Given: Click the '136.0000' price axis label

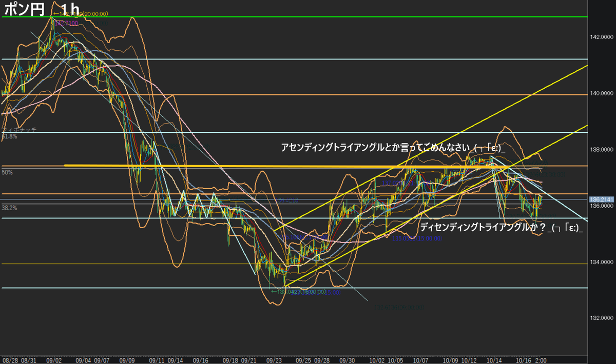Looking at the screenshot, I should coord(602,206).
